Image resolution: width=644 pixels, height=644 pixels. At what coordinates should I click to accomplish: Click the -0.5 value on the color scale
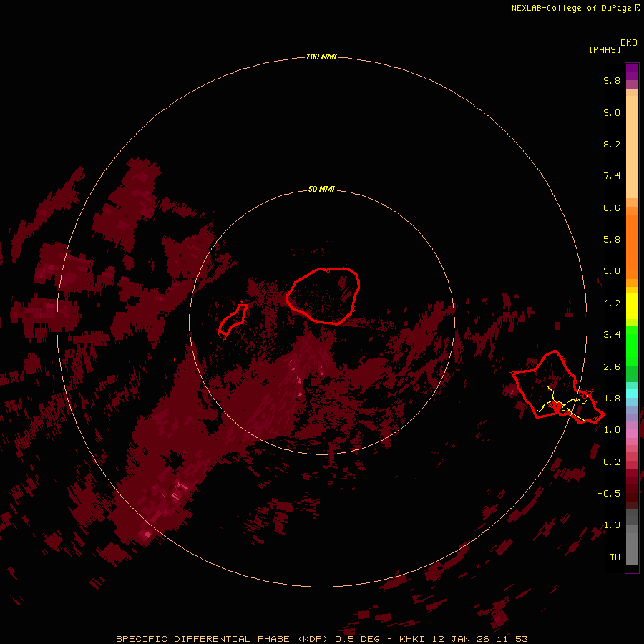click(x=609, y=494)
